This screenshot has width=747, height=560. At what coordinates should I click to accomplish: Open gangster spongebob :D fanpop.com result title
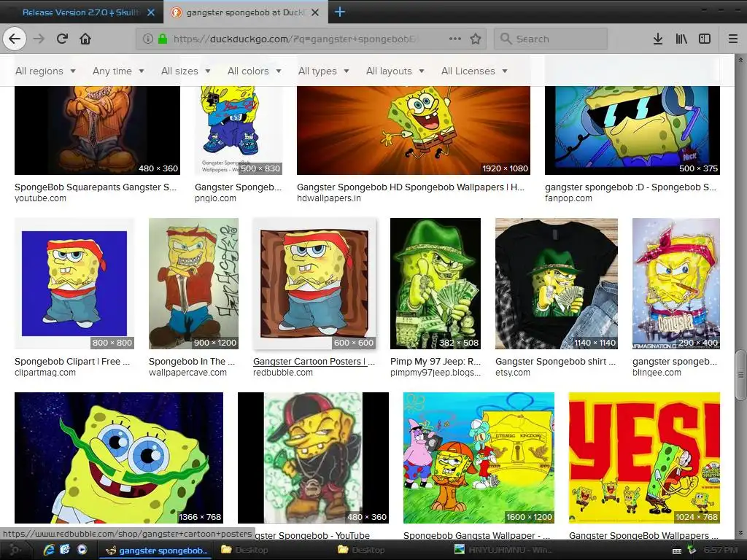pos(630,187)
